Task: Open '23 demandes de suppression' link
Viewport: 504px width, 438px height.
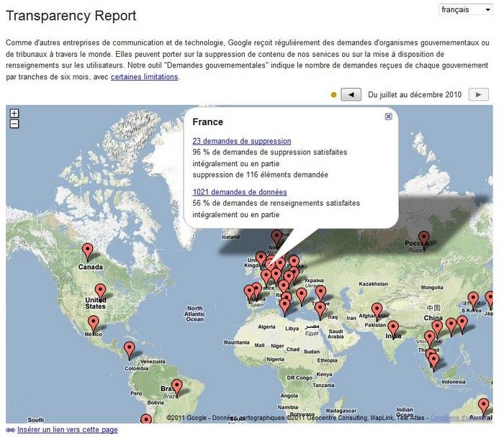Action: tap(242, 141)
